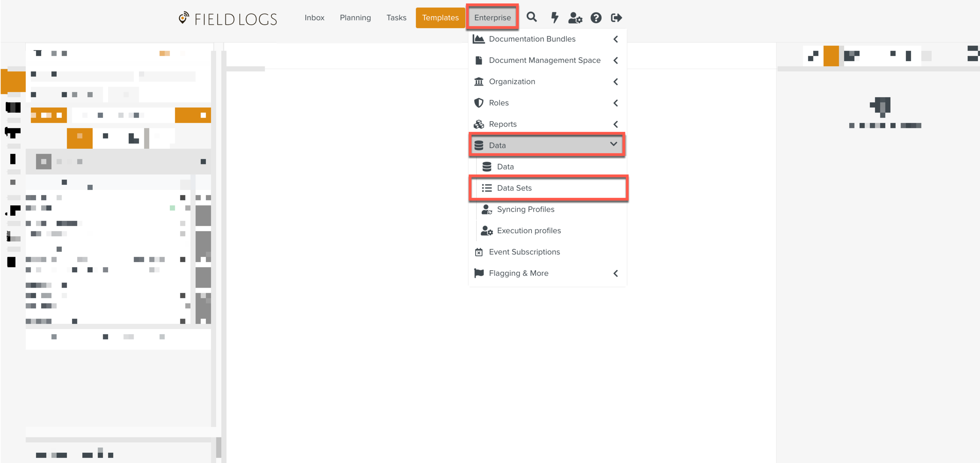Open the Enterprise menu
The image size is (980, 463).
pos(492,18)
